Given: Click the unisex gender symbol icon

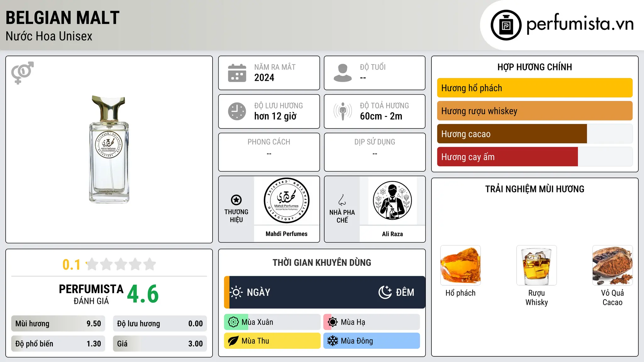Looking at the screenshot, I should [x=22, y=73].
